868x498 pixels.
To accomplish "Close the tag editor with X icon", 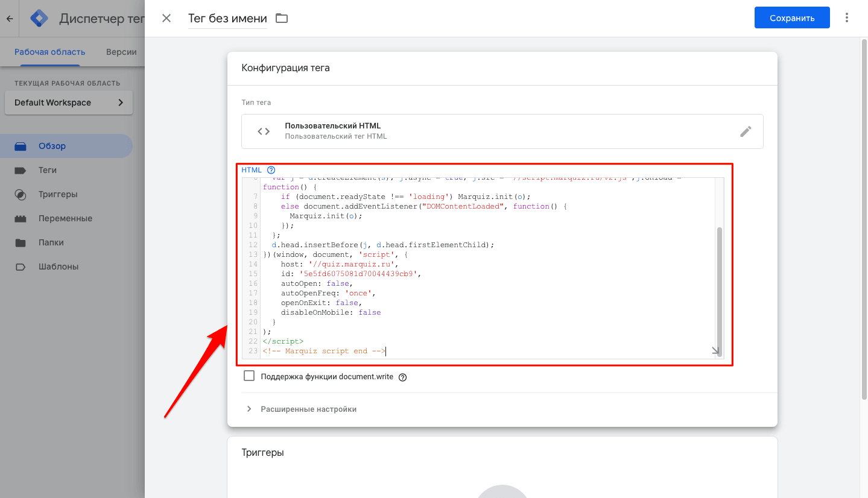I will 166,18.
